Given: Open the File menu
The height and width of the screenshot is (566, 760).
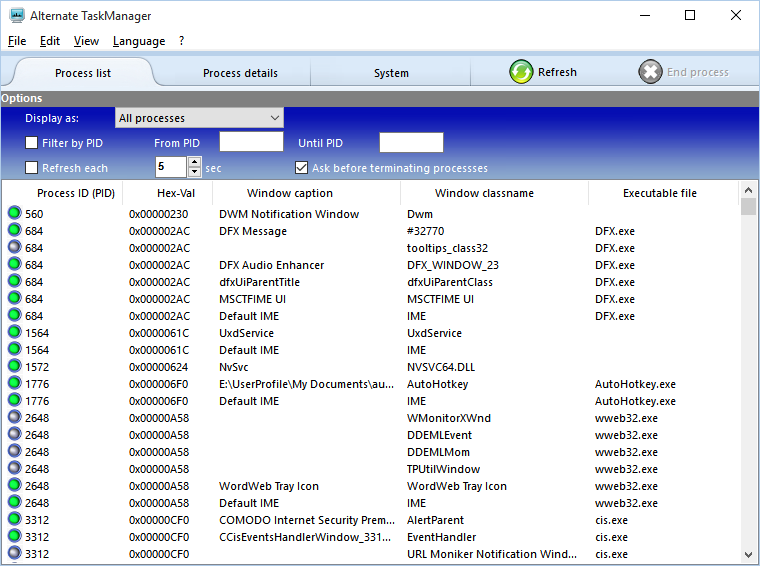Looking at the screenshot, I should [x=17, y=41].
